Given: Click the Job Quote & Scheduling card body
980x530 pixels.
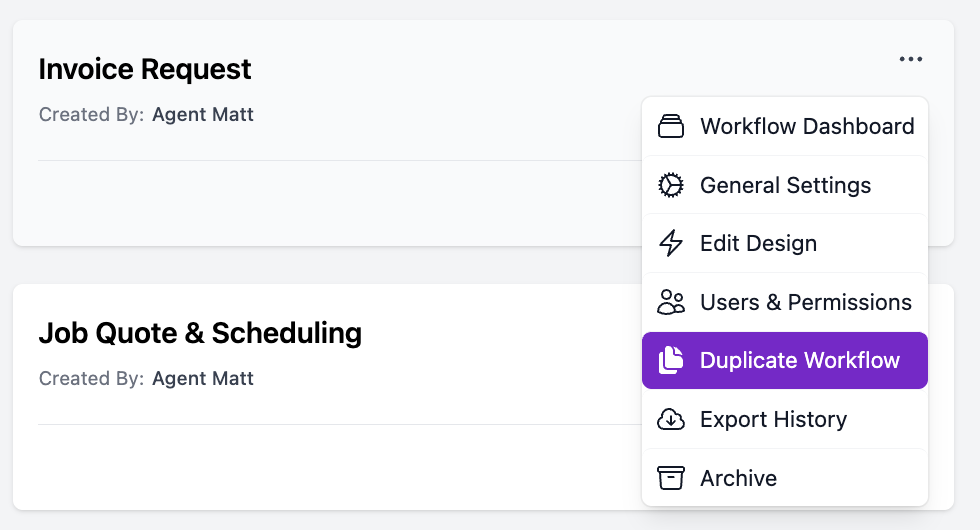Looking at the screenshot, I should pos(330,465).
